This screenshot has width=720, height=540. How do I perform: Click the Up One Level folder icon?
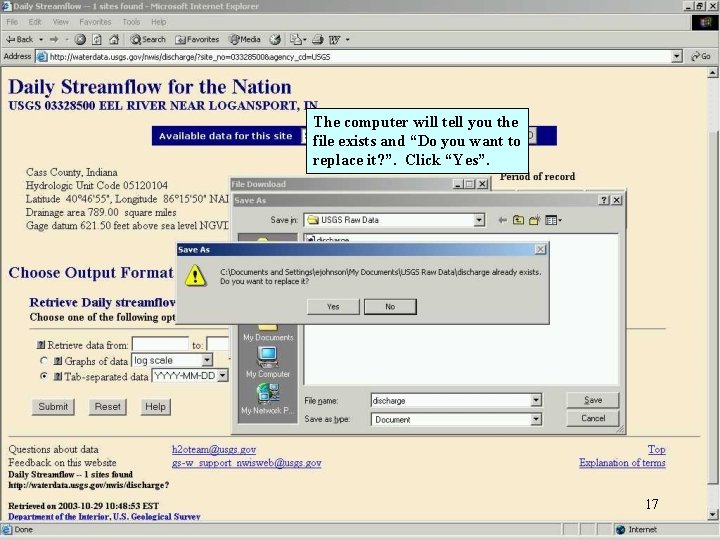pyautogui.click(x=518, y=220)
